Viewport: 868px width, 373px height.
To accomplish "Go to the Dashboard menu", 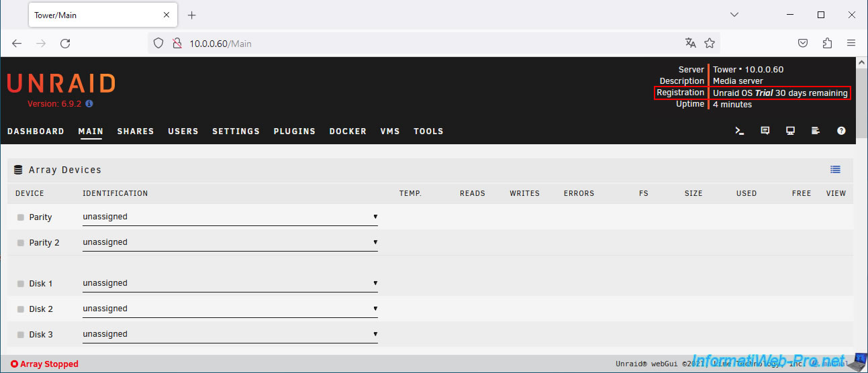I will pos(36,131).
